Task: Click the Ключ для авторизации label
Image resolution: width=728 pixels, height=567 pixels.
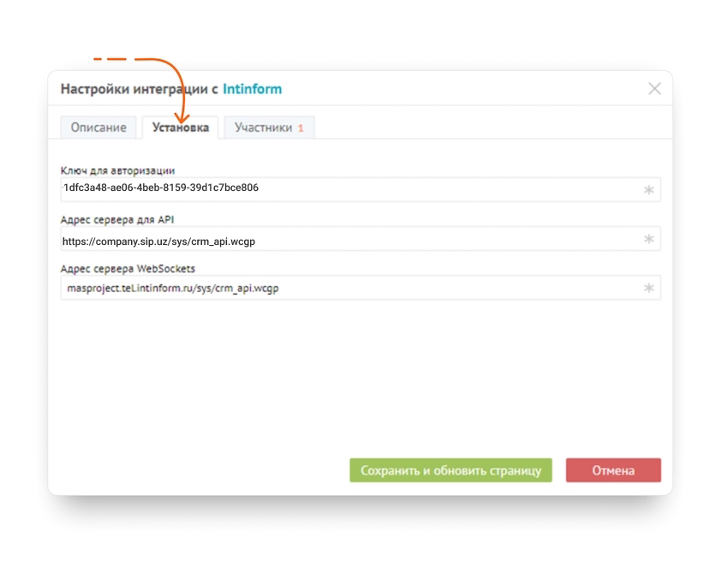Action: pos(117,170)
